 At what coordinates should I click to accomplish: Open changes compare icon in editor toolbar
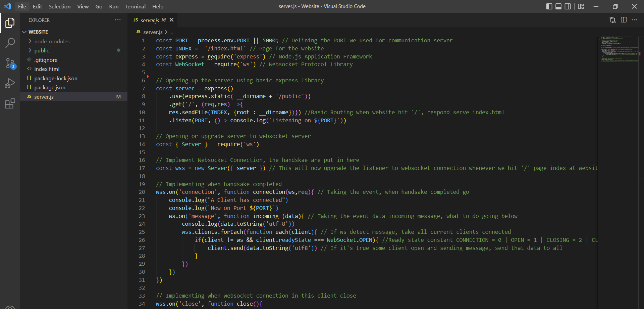point(612,20)
